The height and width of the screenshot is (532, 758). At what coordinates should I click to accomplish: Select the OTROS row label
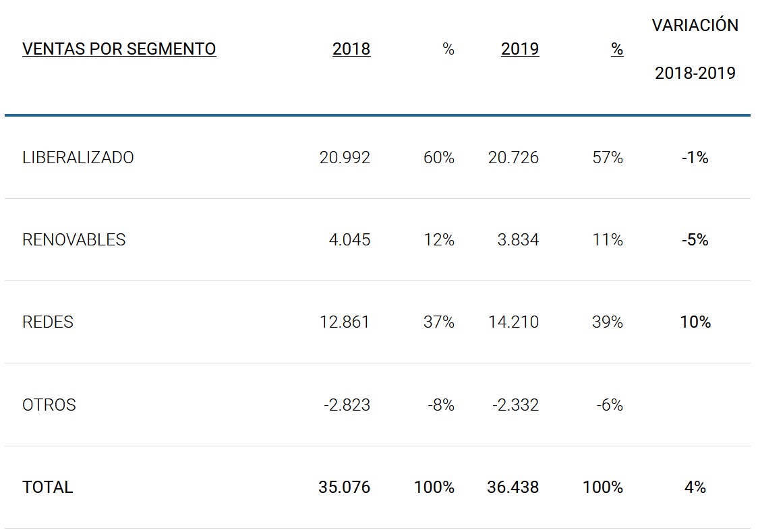(x=49, y=405)
